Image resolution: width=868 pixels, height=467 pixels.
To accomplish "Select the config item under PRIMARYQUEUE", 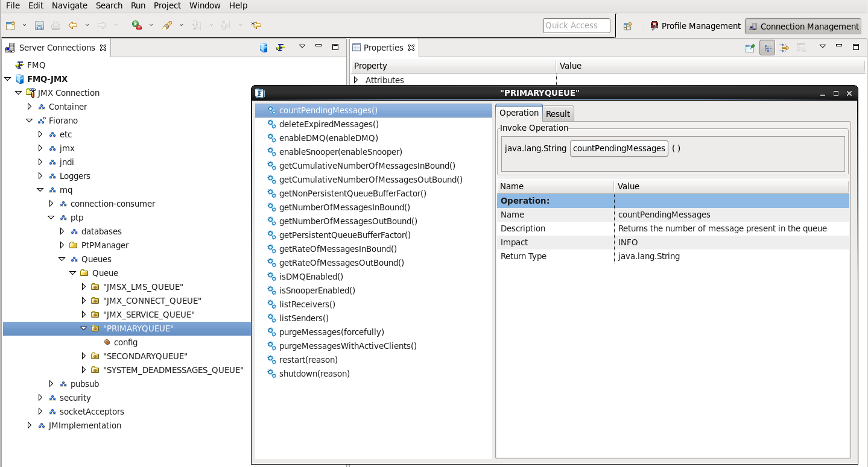I will click(x=125, y=342).
